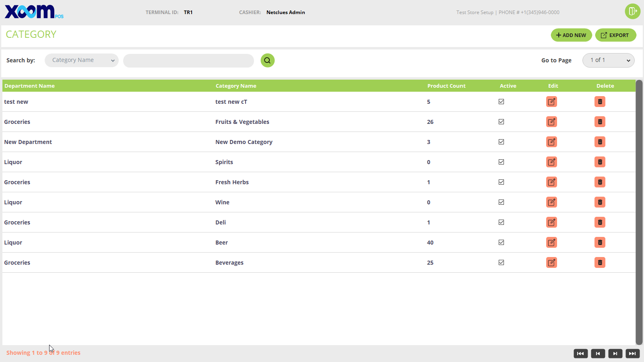This screenshot has width=644, height=362.
Task: Click the Add New button
Action: [571, 35]
